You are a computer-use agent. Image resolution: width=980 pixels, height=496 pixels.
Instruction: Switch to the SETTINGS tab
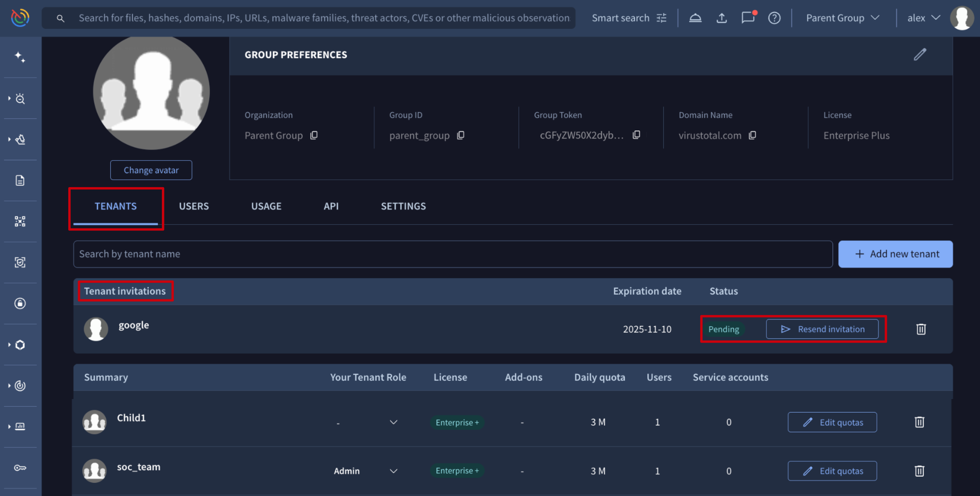click(403, 206)
